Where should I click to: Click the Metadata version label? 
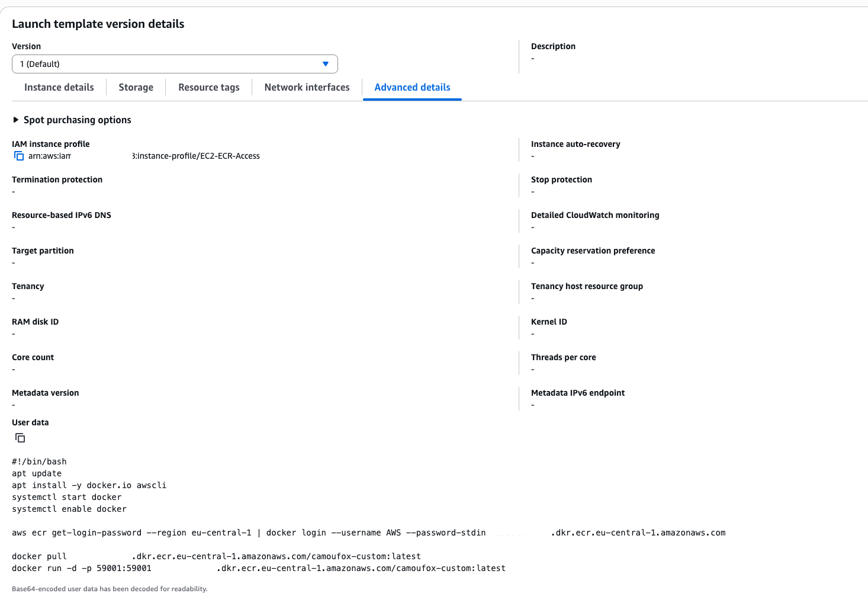45,393
